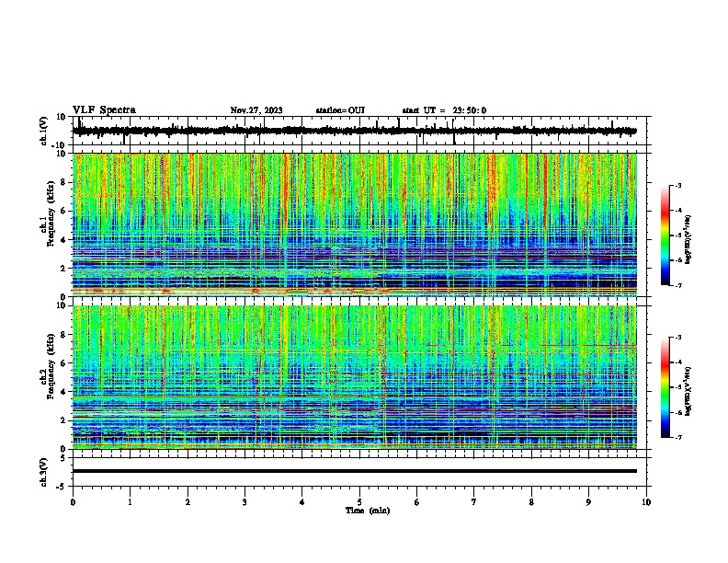
Task: Click time axis tick label "8"
Action: pyautogui.click(x=531, y=502)
